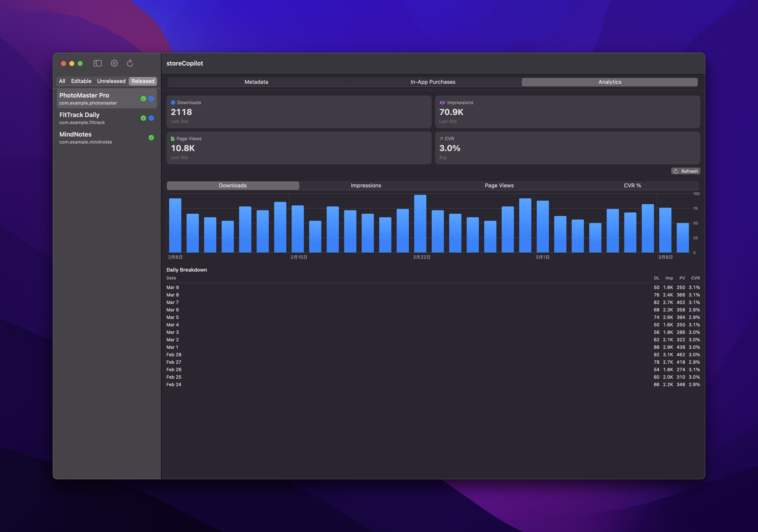Click the info icon on the Downloads card

173,102
